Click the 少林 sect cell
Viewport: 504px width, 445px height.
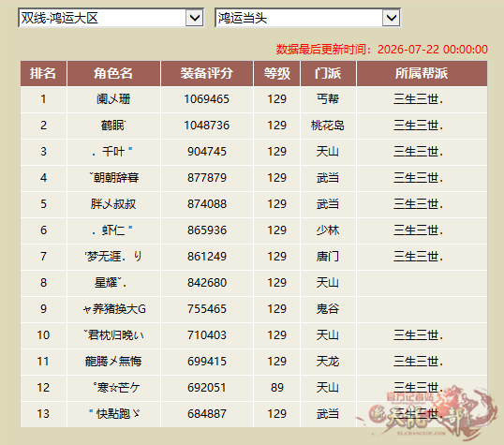(328, 230)
